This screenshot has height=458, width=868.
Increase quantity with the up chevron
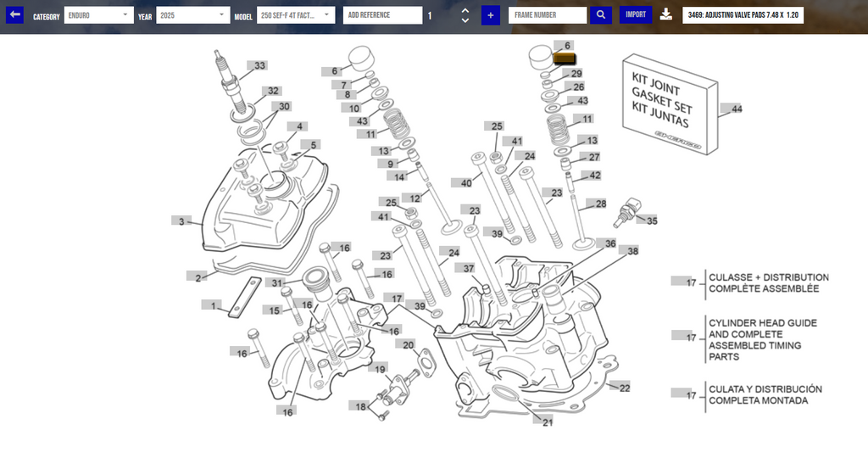(x=465, y=10)
